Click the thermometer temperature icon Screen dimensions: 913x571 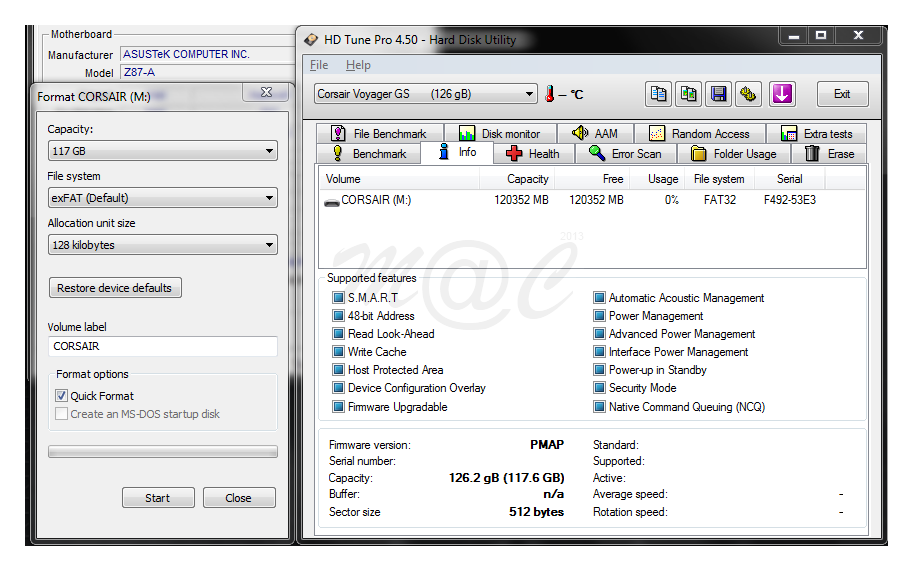(x=550, y=94)
